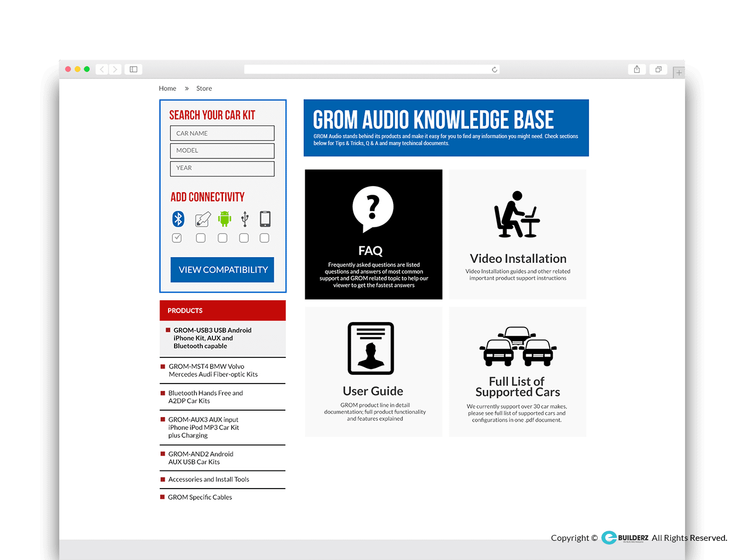Click the User Guide document icon
The image size is (747, 560).
click(x=371, y=348)
